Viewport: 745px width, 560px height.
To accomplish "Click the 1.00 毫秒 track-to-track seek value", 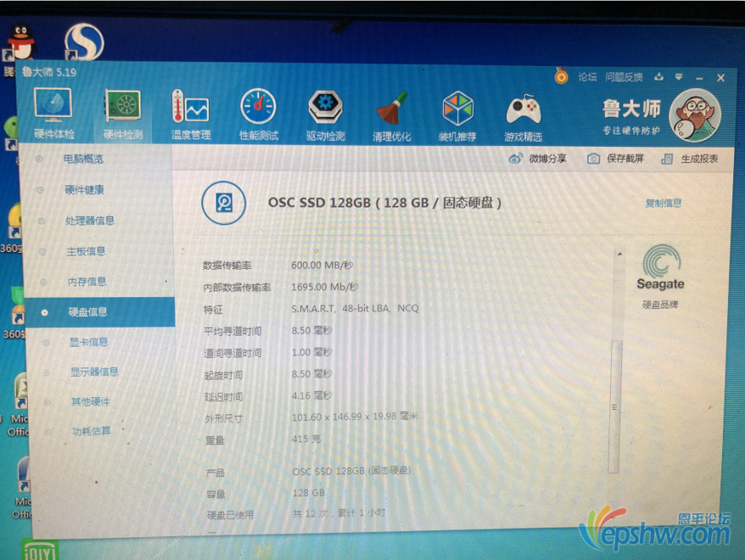I will click(x=312, y=352).
